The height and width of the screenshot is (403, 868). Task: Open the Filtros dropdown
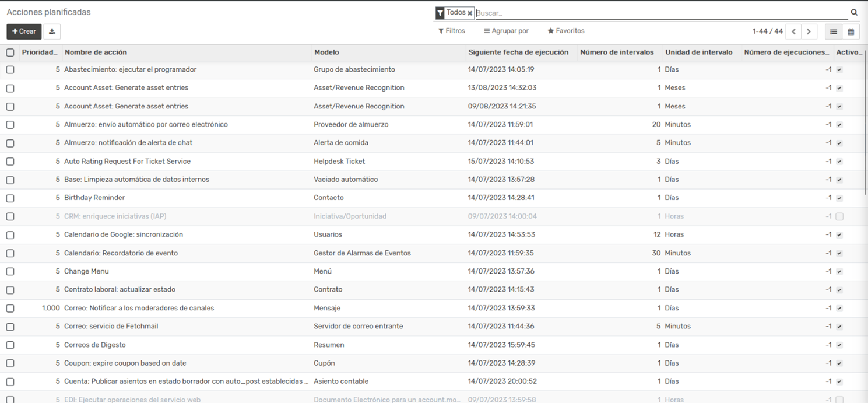click(x=452, y=31)
